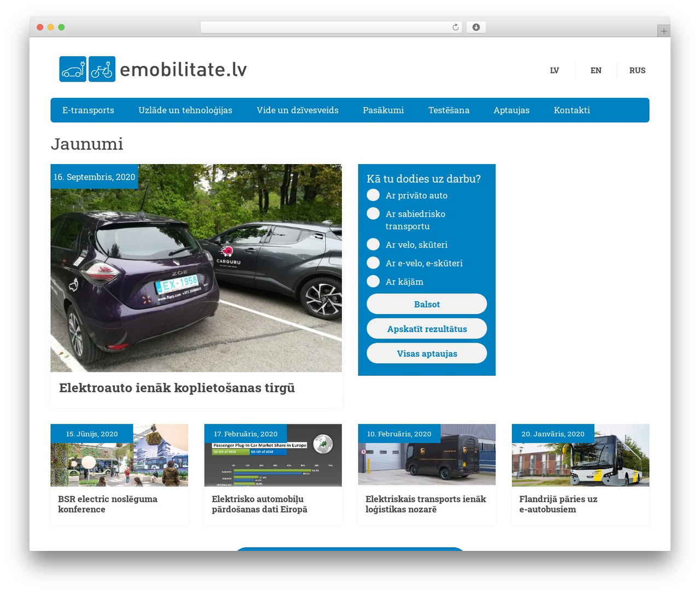Open the BSR electric conference thumbnail
Viewport: 700px width, 593px height.
(119, 455)
